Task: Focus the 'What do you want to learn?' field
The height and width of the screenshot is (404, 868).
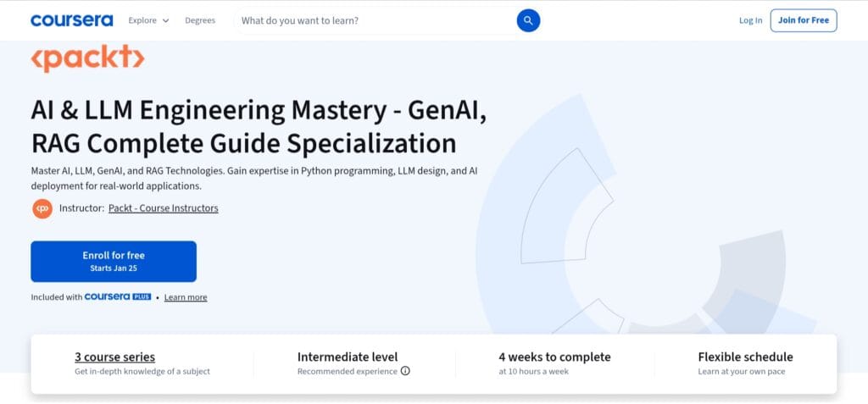Action: [x=376, y=20]
